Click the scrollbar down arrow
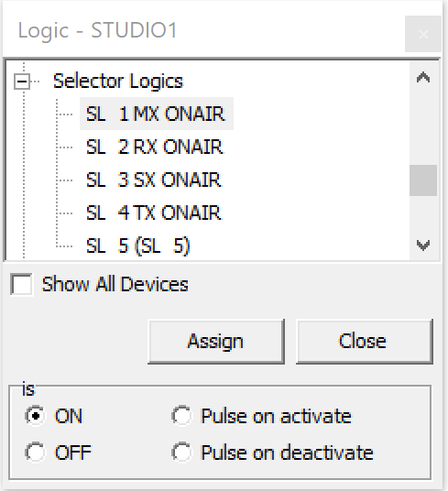448x491 pixels. [x=423, y=245]
